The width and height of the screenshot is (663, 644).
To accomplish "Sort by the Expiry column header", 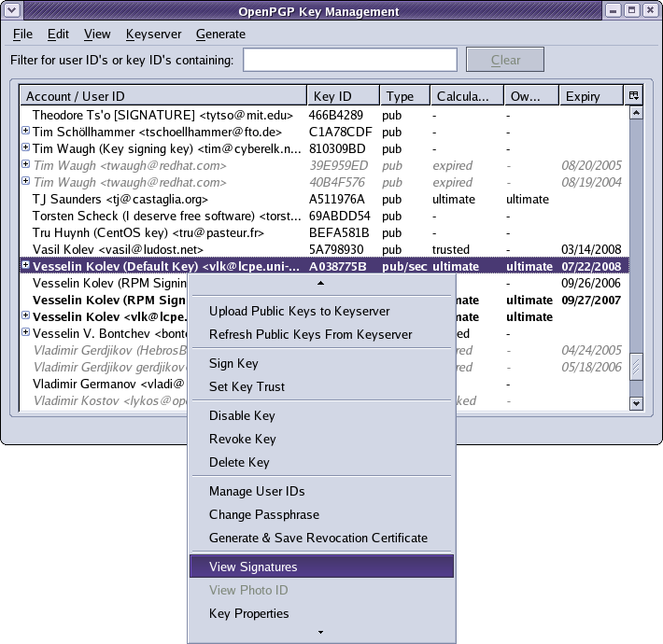I will click(x=591, y=96).
